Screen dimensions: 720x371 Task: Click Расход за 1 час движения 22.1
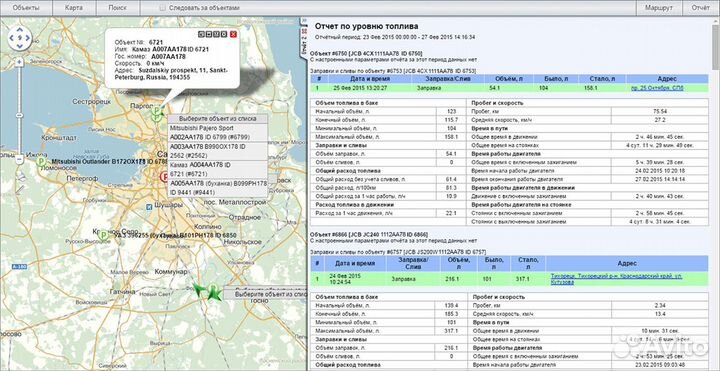point(450,213)
